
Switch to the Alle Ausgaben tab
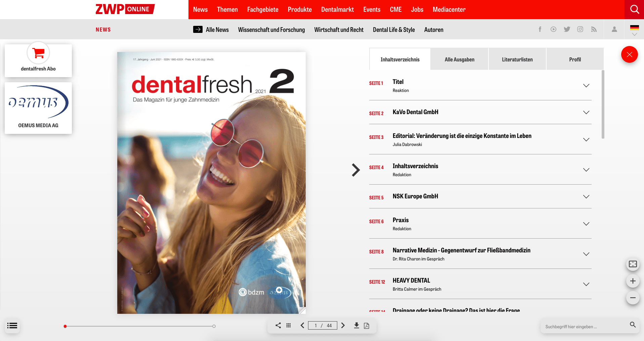click(460, 59)
